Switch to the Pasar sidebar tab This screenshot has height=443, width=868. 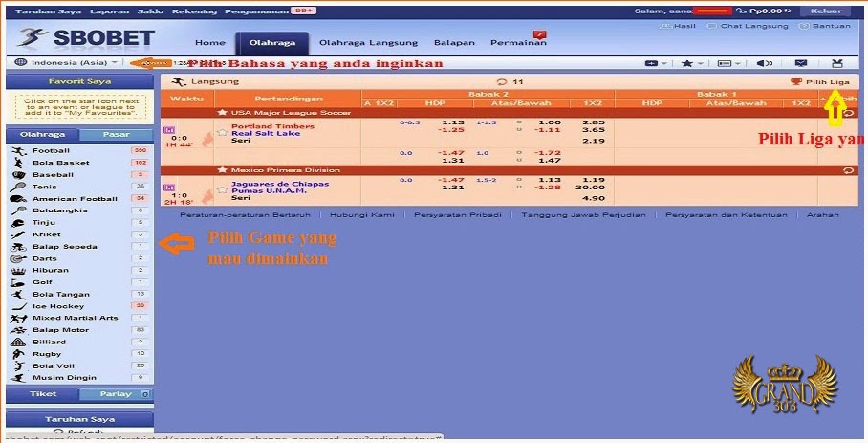117,135
